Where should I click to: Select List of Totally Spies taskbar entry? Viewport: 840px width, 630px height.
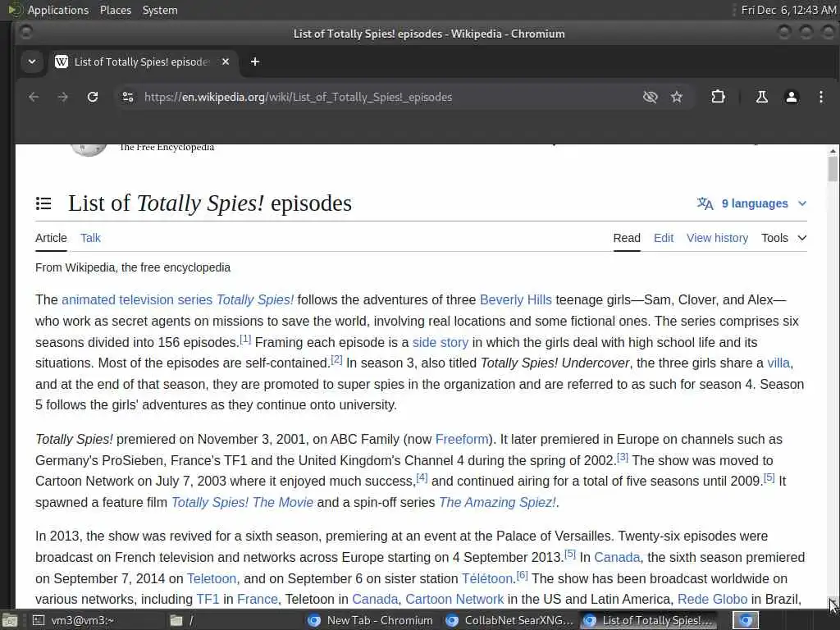coord(650,620)
